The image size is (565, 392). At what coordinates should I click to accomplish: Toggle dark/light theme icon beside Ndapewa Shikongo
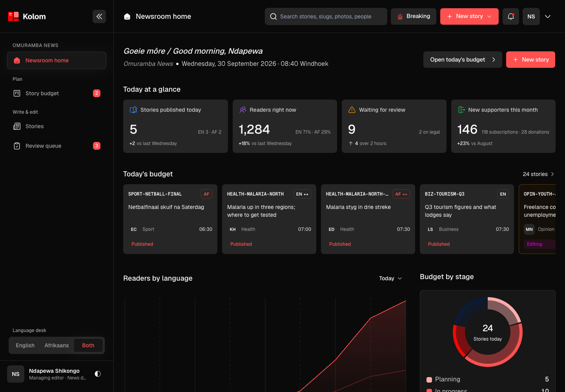(98, 374)
